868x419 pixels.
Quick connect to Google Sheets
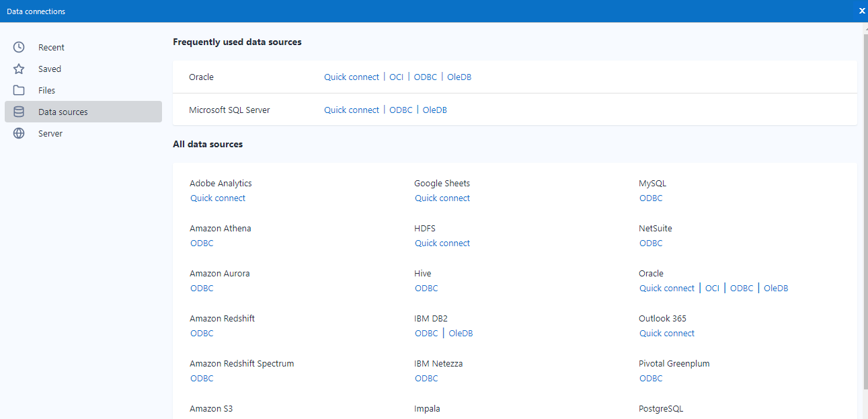click(442, 198)
